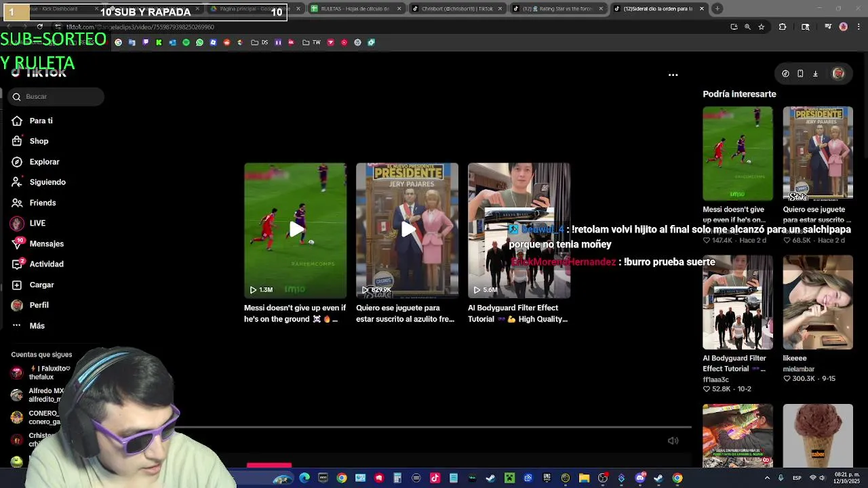Open the clock showing 08:21 p. m.
This screenshot has width=868, height=488.
coord(848,478)
